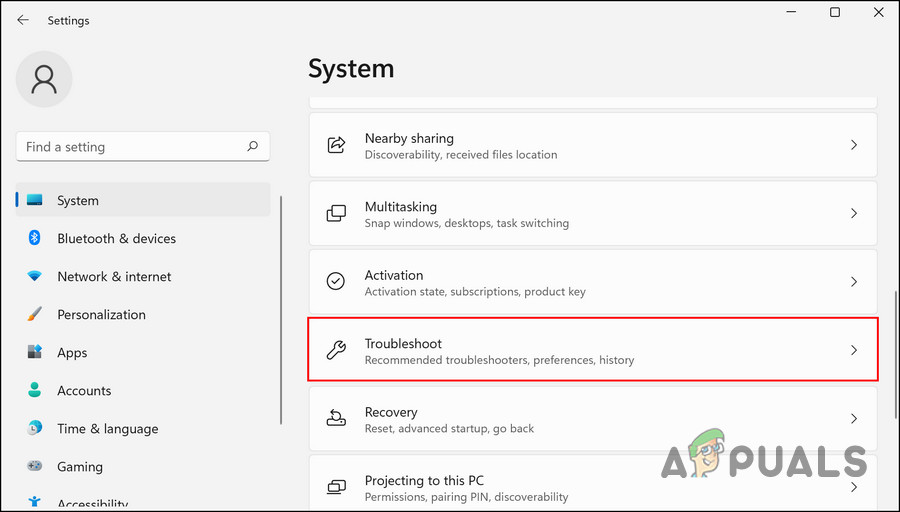Screen dimensions: 900x512
Task: Click the Multitasking windows icon
Action: point(336,214)
